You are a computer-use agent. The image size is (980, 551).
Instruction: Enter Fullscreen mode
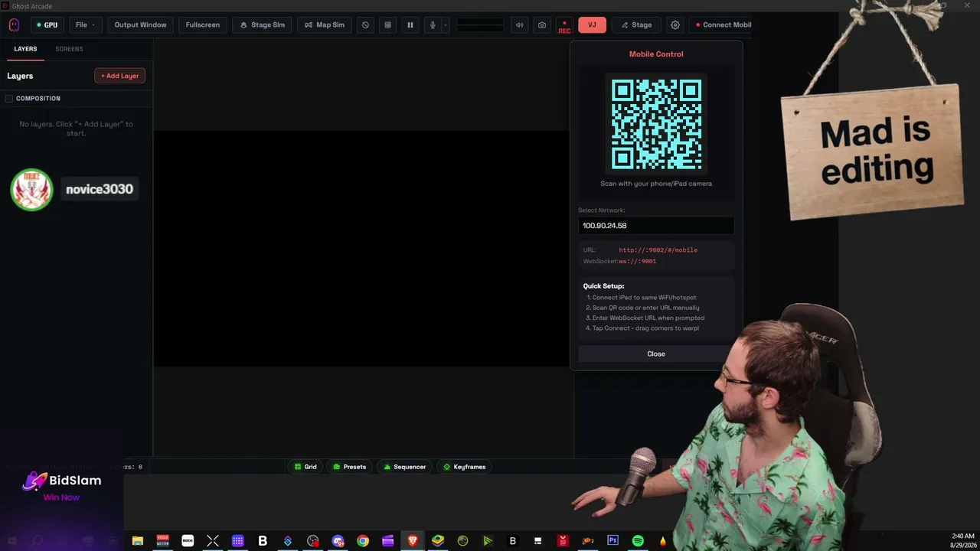pyautogui.click(x=203, y=24)
